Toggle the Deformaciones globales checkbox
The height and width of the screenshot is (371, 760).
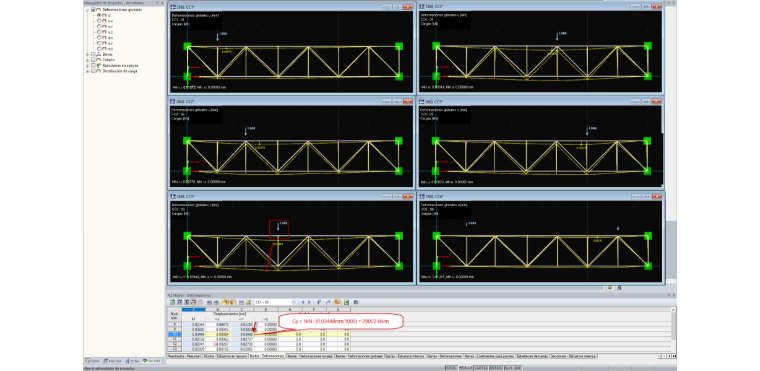pos(93,10)
